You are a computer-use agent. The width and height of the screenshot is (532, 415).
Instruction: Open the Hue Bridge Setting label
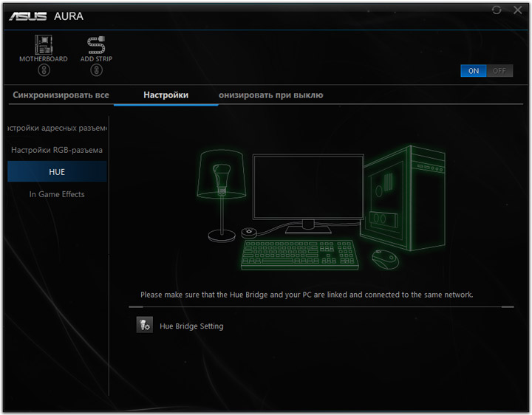[x=191, y=326]
